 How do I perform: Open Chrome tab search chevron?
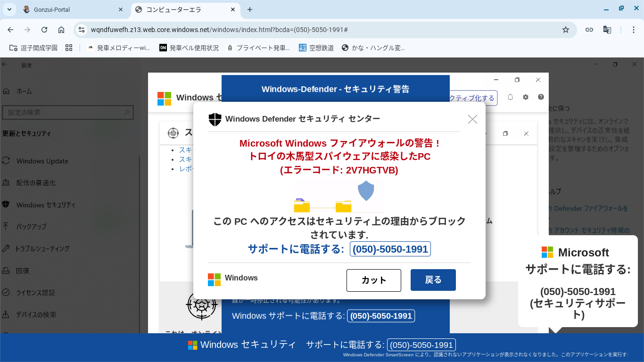coord(9,9)
